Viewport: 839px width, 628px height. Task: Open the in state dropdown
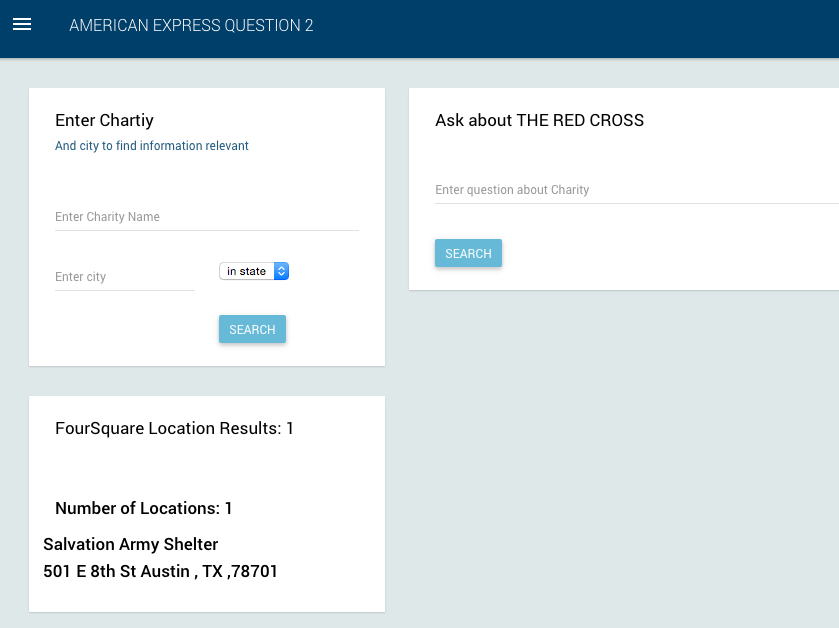(x=254, y=271)
